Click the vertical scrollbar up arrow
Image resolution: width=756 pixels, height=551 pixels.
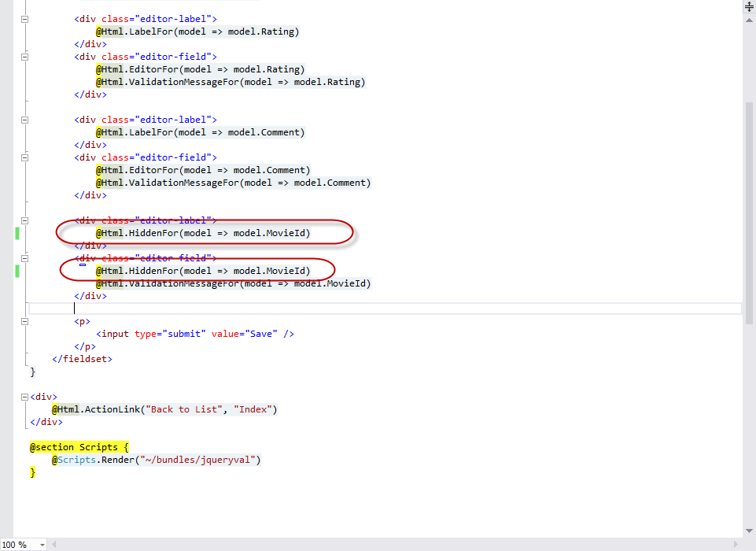tap(749, 20)
